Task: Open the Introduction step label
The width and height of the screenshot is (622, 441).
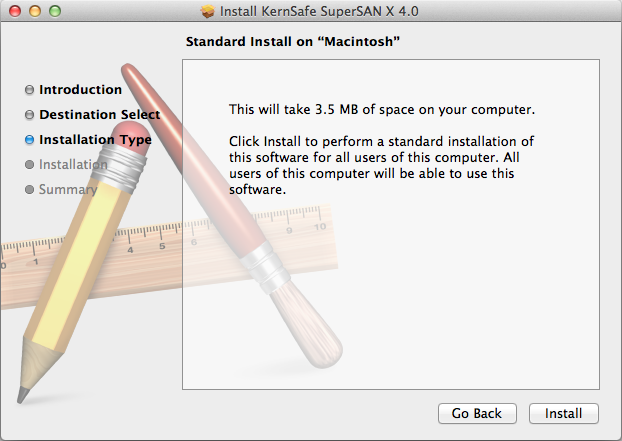Action: (81, 90)
